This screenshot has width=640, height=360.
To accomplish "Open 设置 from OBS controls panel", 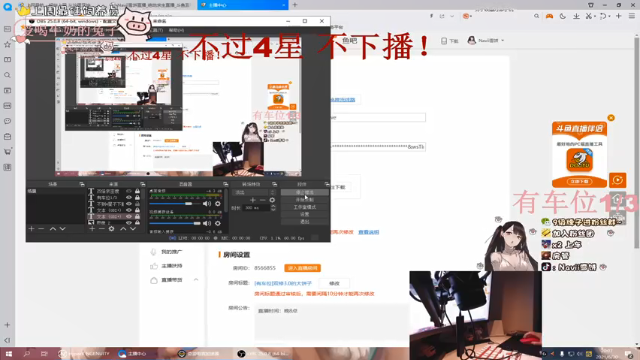I will click(304, 214).
